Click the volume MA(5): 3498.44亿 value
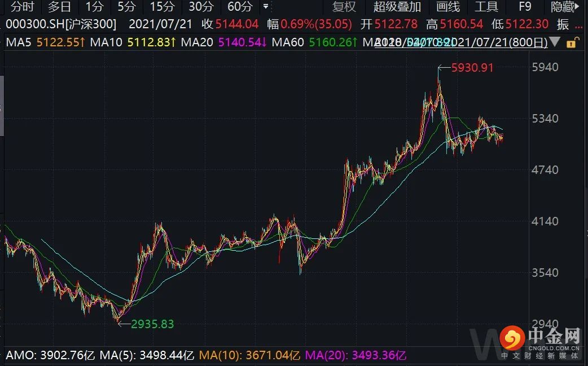 click(x=147, y=355)
